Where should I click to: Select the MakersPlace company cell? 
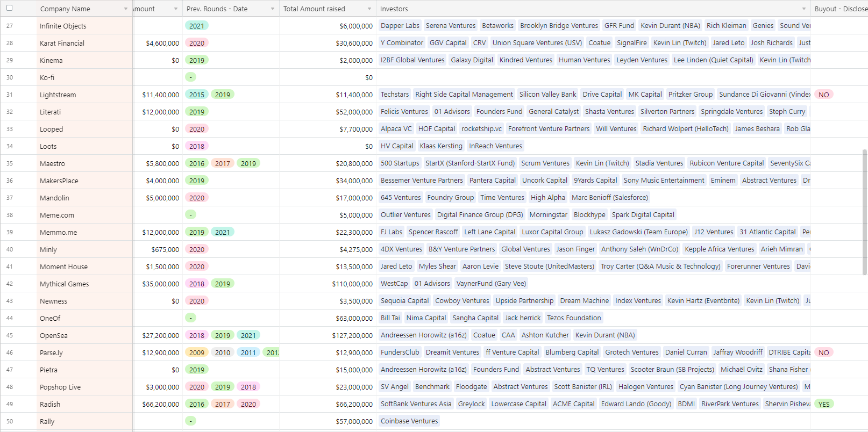[84, 181]
